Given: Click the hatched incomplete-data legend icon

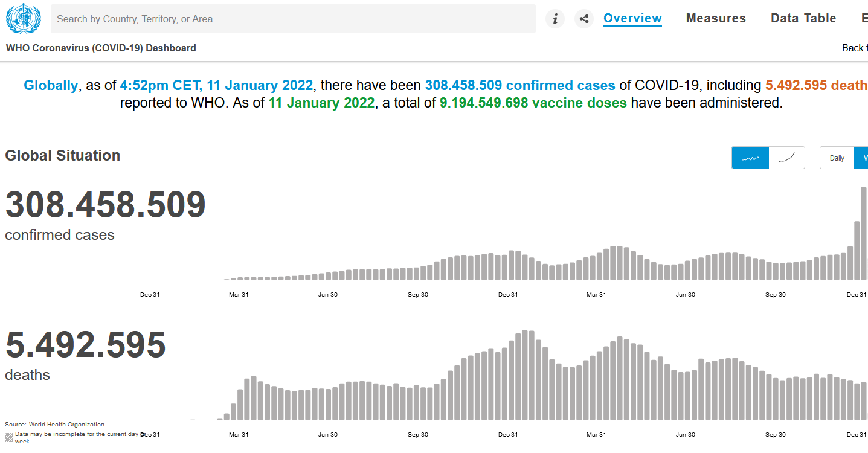Looking at the screenshot, I should coord(9,437).
